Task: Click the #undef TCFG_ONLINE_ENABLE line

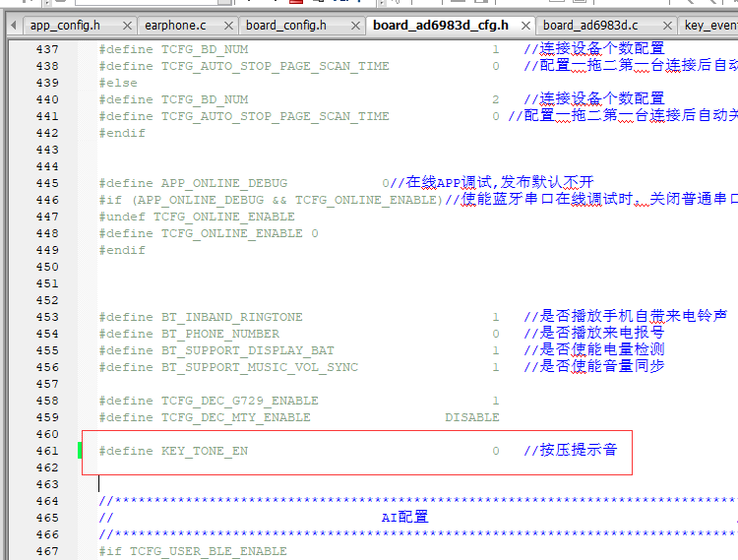Action: point(197,217)
